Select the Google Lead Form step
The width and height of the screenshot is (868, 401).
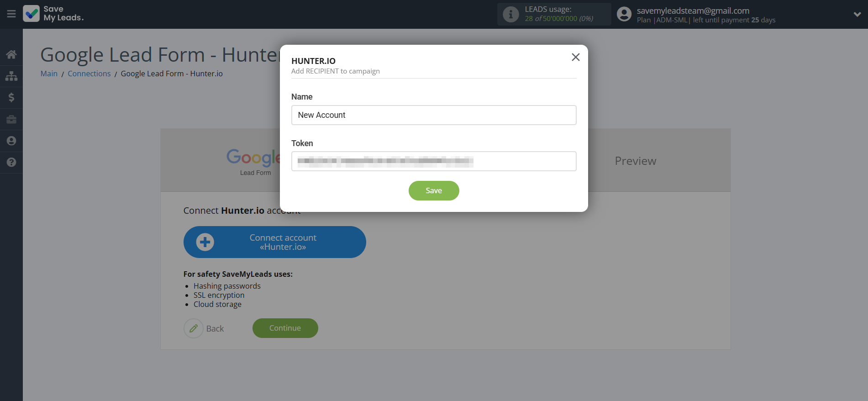coord(253,162)
